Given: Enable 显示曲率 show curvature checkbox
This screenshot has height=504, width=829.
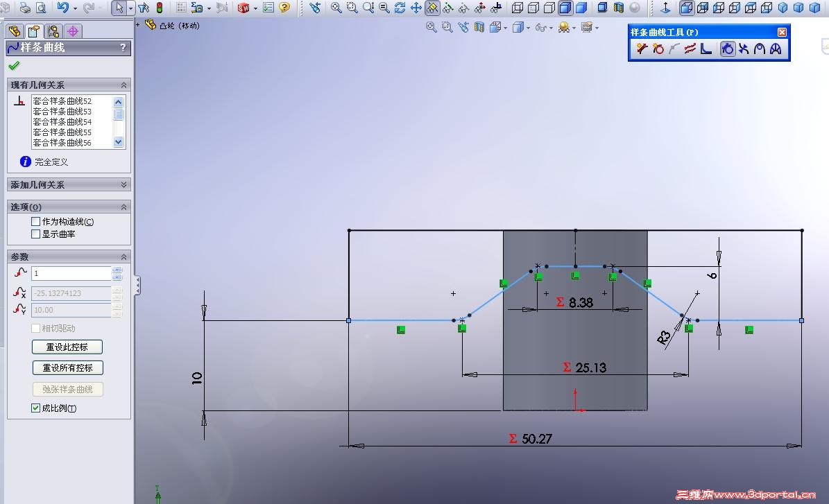Looking at the screenshot, I should [36, 234].
